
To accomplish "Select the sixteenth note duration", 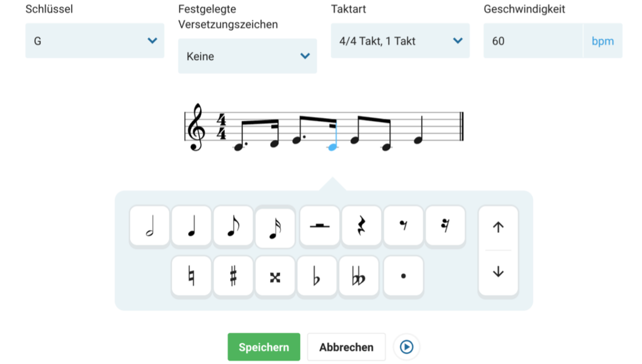I will [x=275, y=227].
